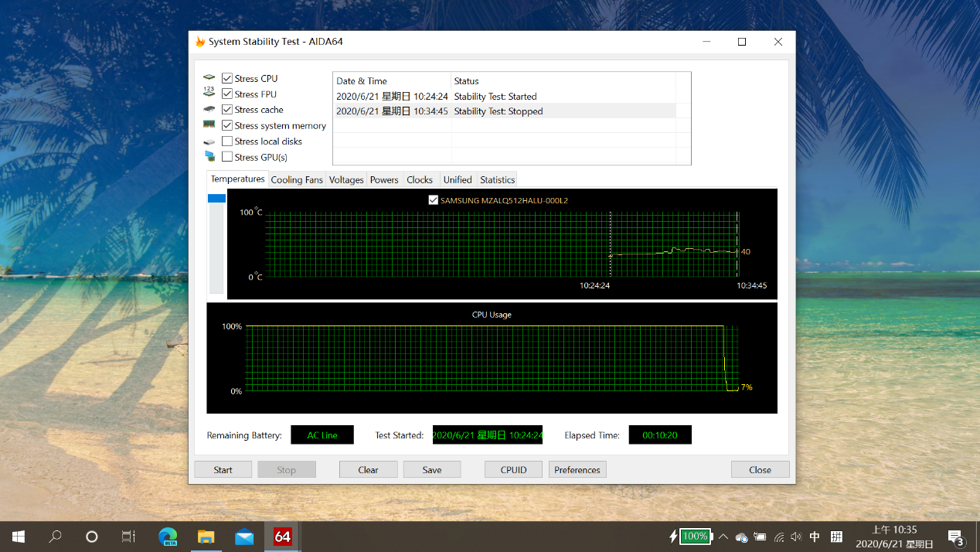
Task: Click the graphics card icon beside Stress GPU(s)
Action: coord(209,157)
